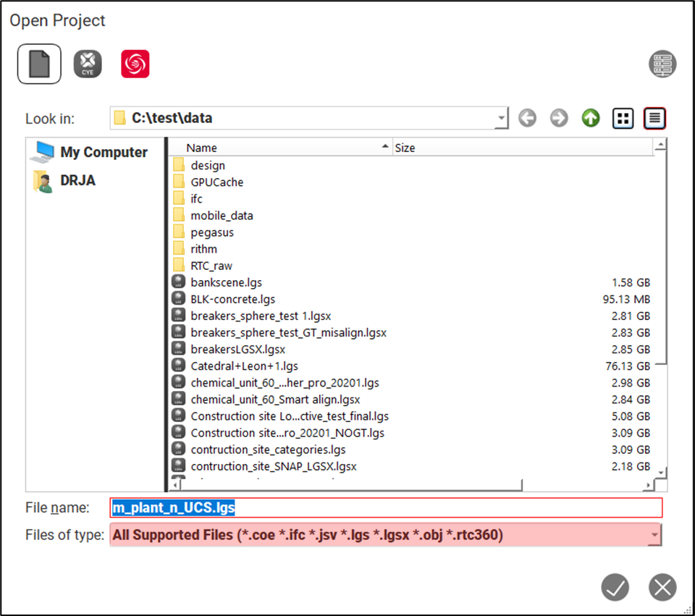Screen dimensions: 695x616
Task: Confirm with the checkmark button
Action: [615, 587]
